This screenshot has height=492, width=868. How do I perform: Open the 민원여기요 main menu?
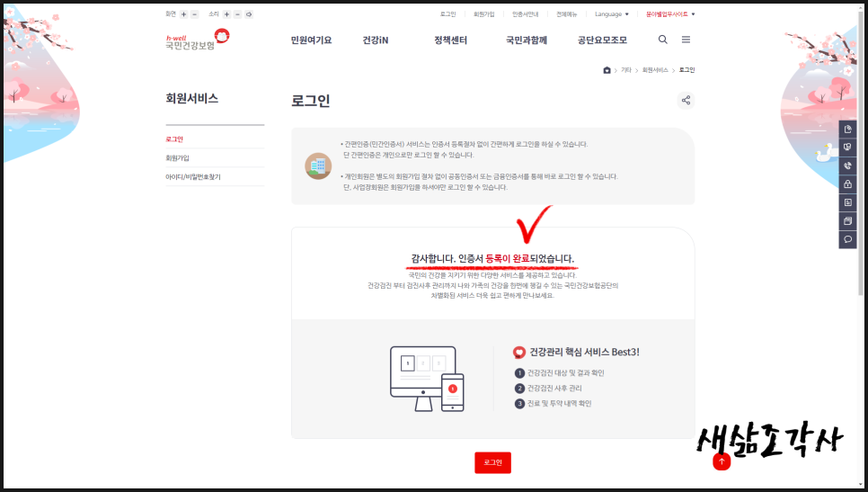tap(311, 40)
